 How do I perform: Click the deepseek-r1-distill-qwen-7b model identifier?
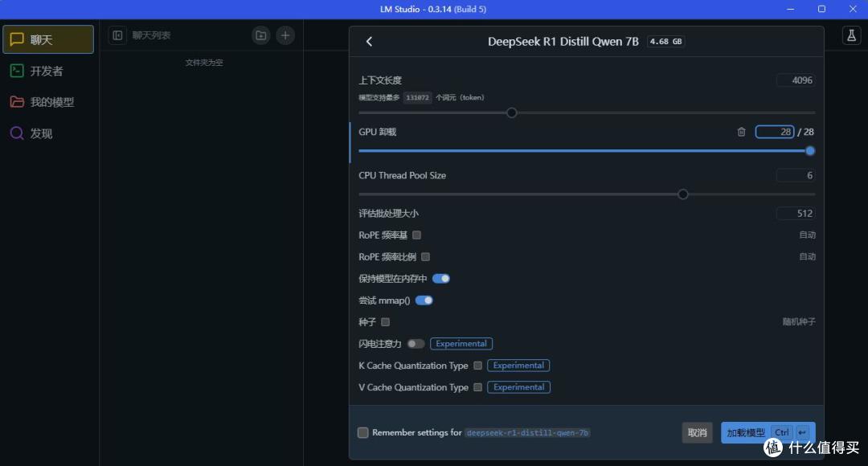[527, 433]
